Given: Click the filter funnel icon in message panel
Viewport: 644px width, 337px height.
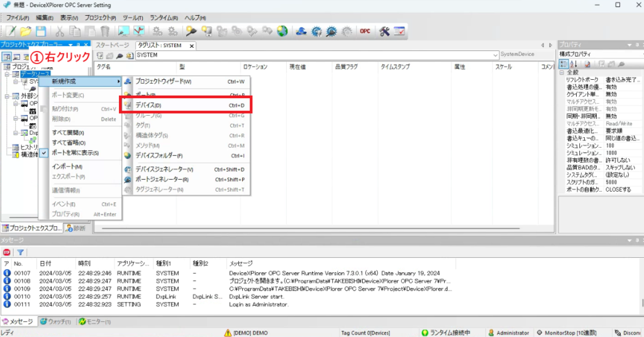Looking at the screenshot, I should 20,253.
